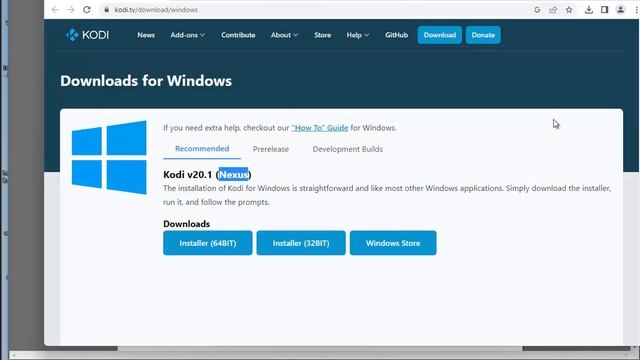Image resolution: width=640 pixels, height=360 pixels.
Task: Reload the Kodi download page
Action: (87, 9)
